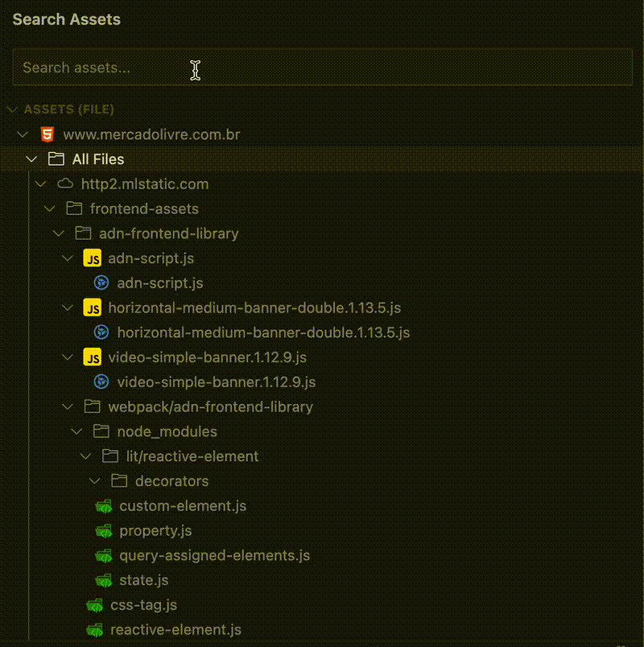Collapse the video-simple-banner.1.12.9.js parent chevron
This screenshot has height=647, width=644.
point(68,357)
